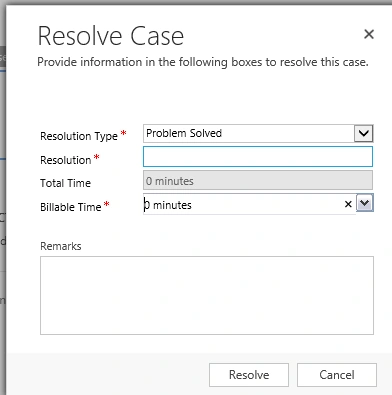Click the Total Time label
The height and width of the screenshot is (395, 392).
(65, 183)
